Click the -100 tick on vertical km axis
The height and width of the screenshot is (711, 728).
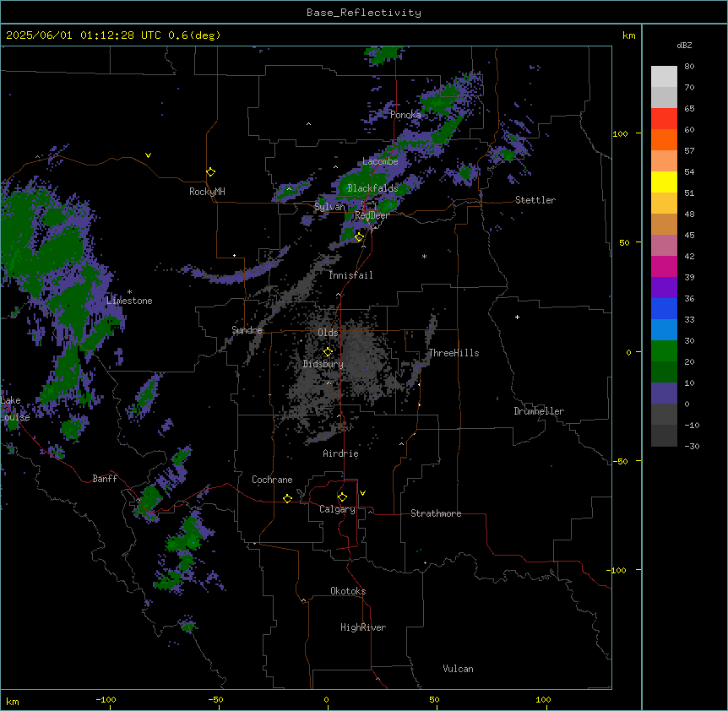click(x=618, y=570)
